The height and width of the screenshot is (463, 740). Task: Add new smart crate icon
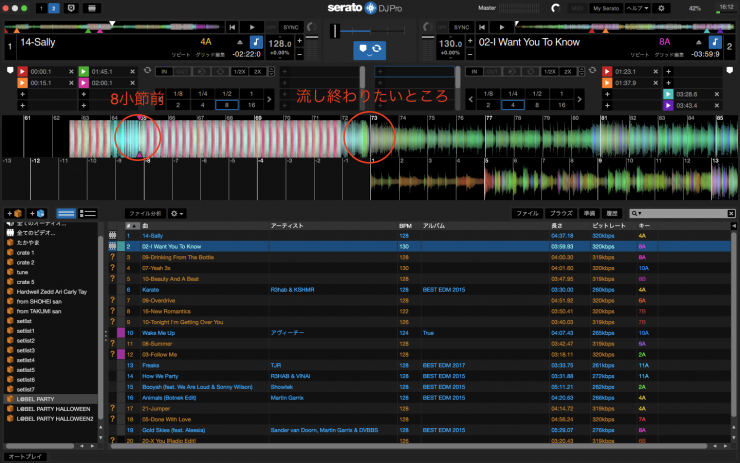pos(37,213)
